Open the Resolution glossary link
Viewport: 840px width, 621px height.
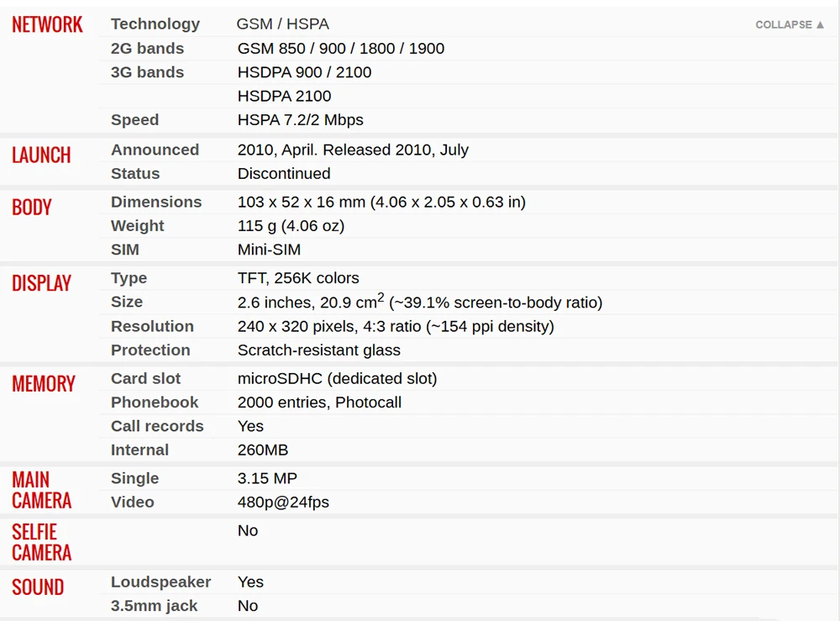[x=152, y=326]
